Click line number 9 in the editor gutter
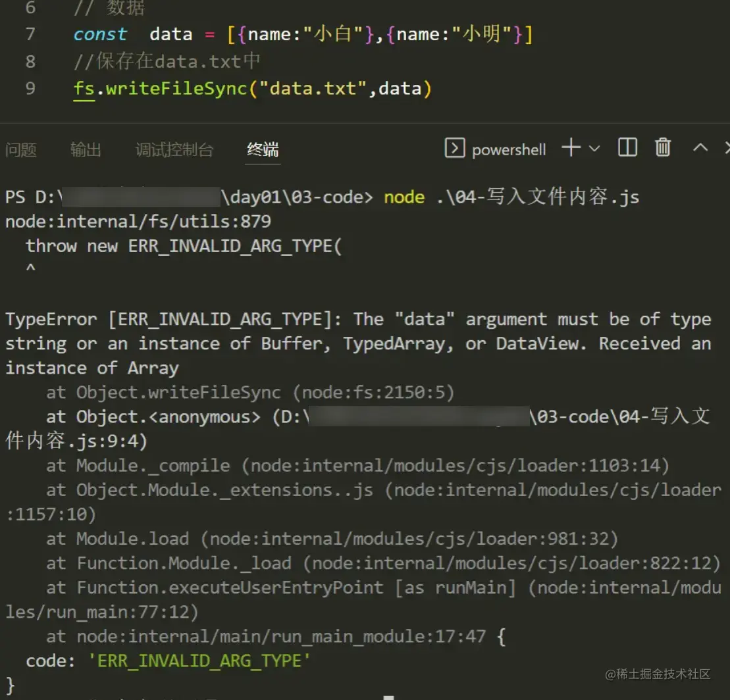The height and width of the screenshot is (700, 730). coord(30,88)
